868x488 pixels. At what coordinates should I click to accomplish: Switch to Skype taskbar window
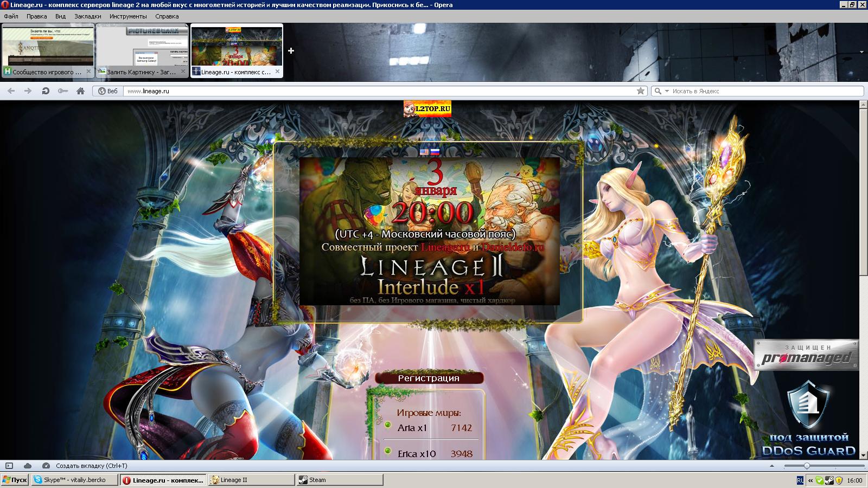(x=75, y=480)
